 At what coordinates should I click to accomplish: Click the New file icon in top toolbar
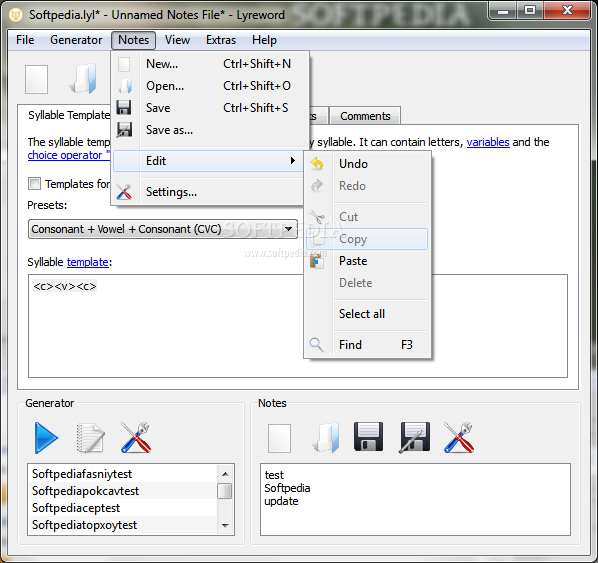36,79
